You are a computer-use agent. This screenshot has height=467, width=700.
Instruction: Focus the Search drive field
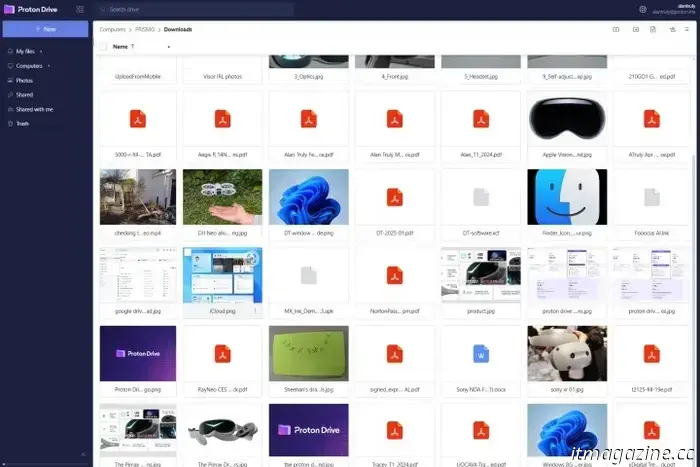pyautogui.click(x=194, y=9)
